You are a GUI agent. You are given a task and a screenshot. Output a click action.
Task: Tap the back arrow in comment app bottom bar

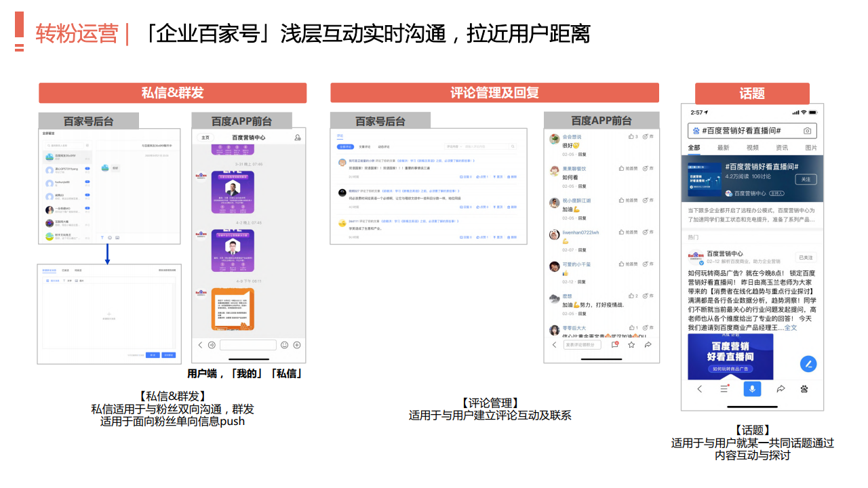click(554, 345)
